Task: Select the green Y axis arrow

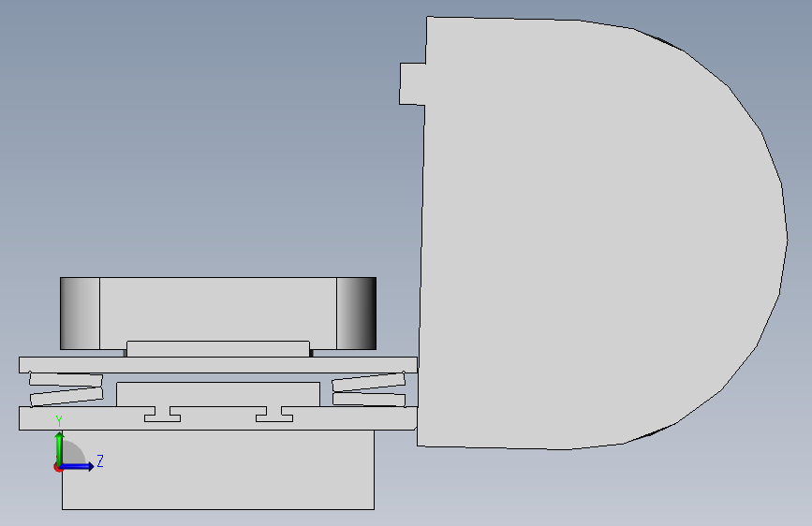Action: tap(59, 447)
